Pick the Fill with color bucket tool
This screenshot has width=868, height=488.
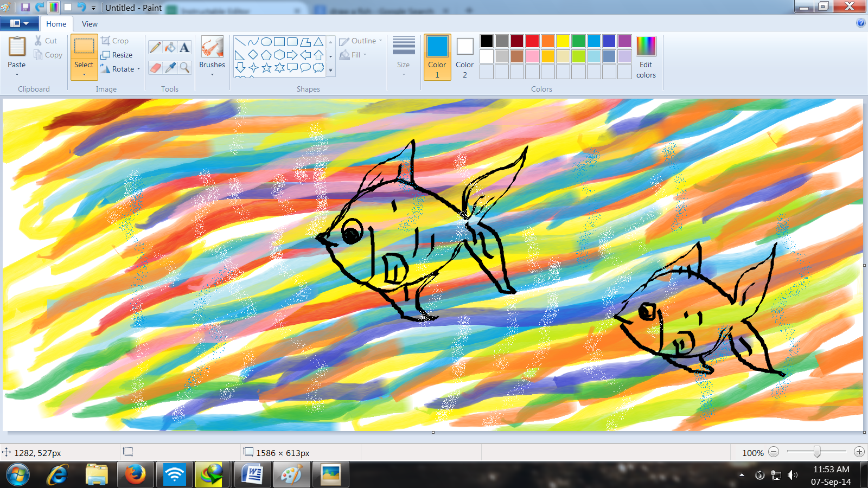pos(170,48)
